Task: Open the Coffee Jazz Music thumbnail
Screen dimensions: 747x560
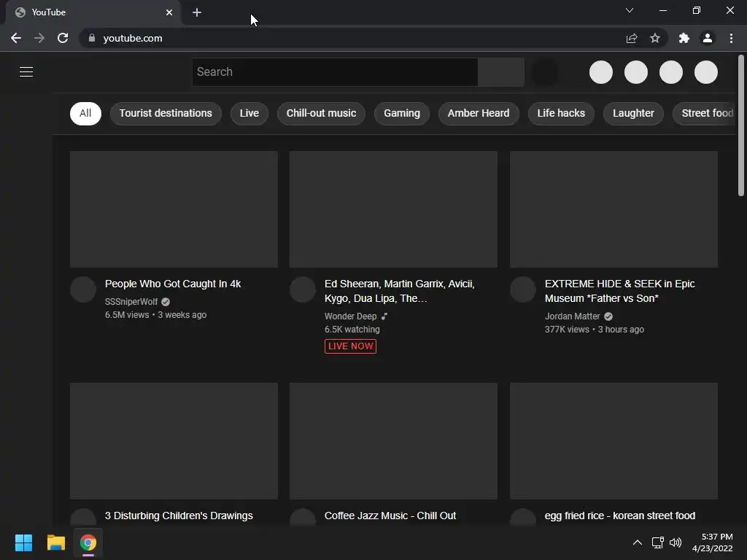Action: [393, 441]
